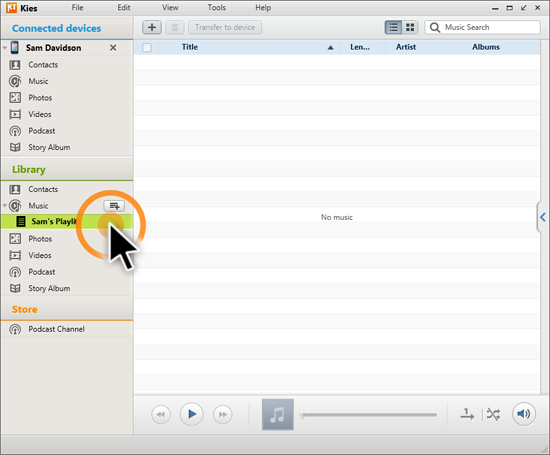
Task: Click the trash delete button in toolbar
Action: coord(175,27)
